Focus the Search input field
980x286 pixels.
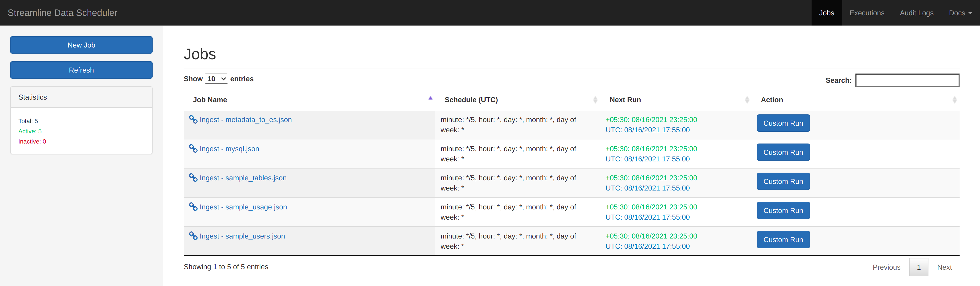pyautogui.click(x=907, y=80)
